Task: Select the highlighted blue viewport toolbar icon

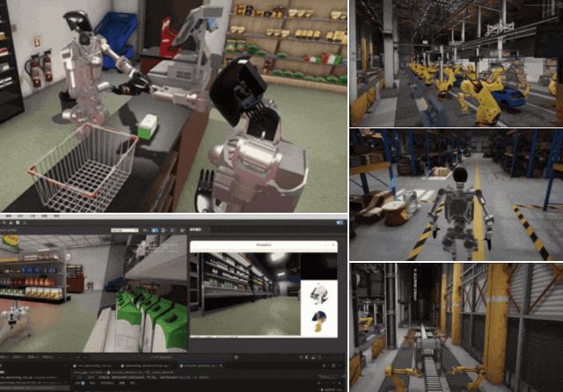Action: click(155, 230)
